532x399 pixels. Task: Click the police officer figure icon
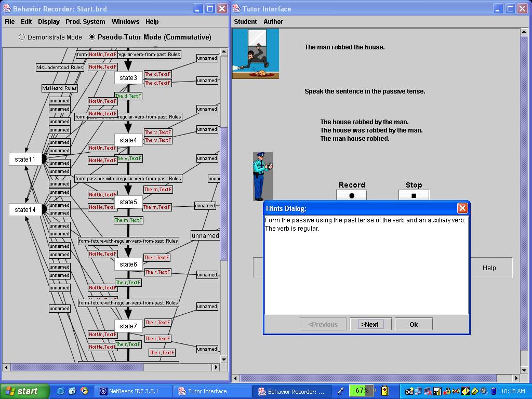tap(262, 177)
